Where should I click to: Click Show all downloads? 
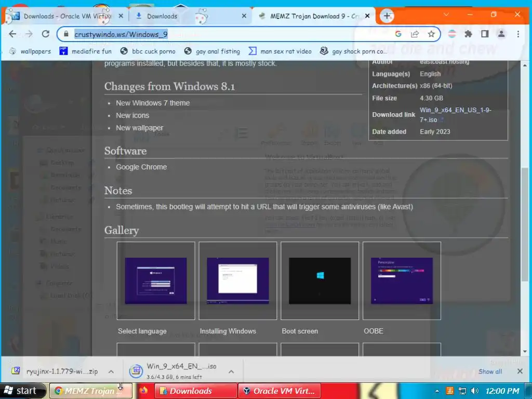point(490,371)
